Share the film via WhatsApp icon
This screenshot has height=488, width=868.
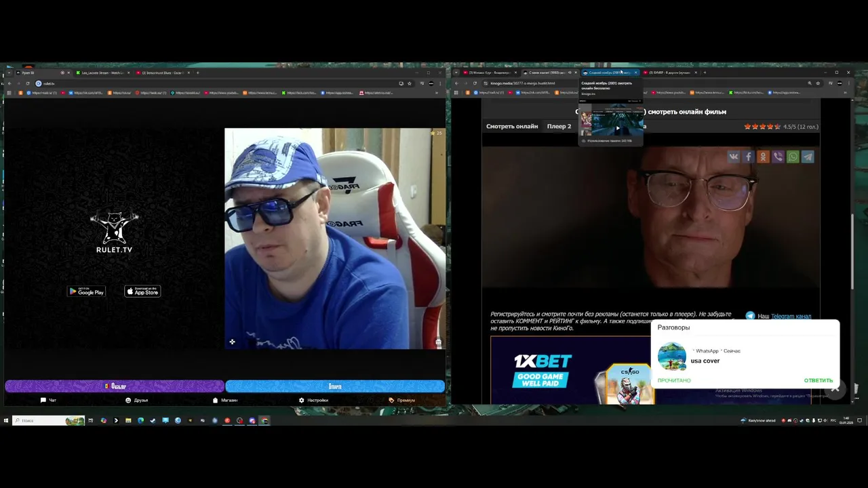[793, 157]
